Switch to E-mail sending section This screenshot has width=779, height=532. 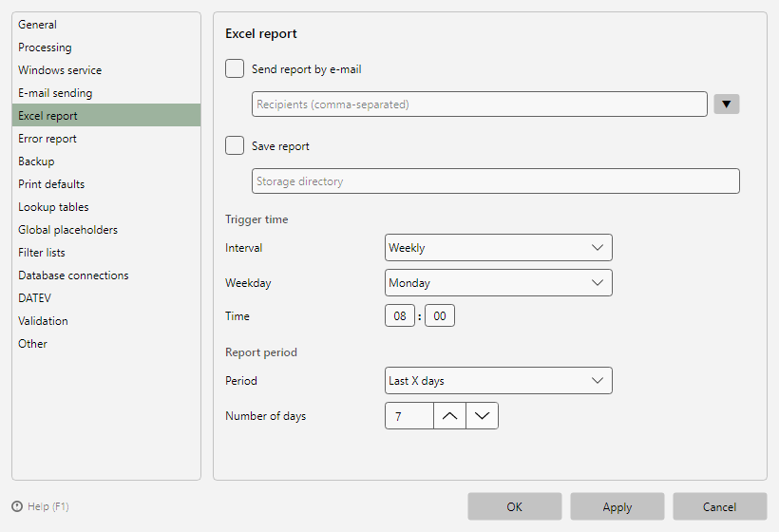coord(106,93)
